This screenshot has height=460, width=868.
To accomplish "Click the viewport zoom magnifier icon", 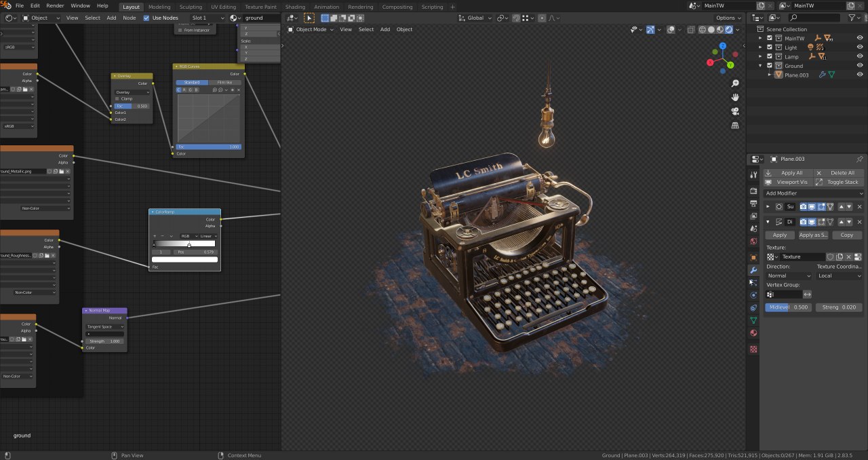I will (735, 83).
